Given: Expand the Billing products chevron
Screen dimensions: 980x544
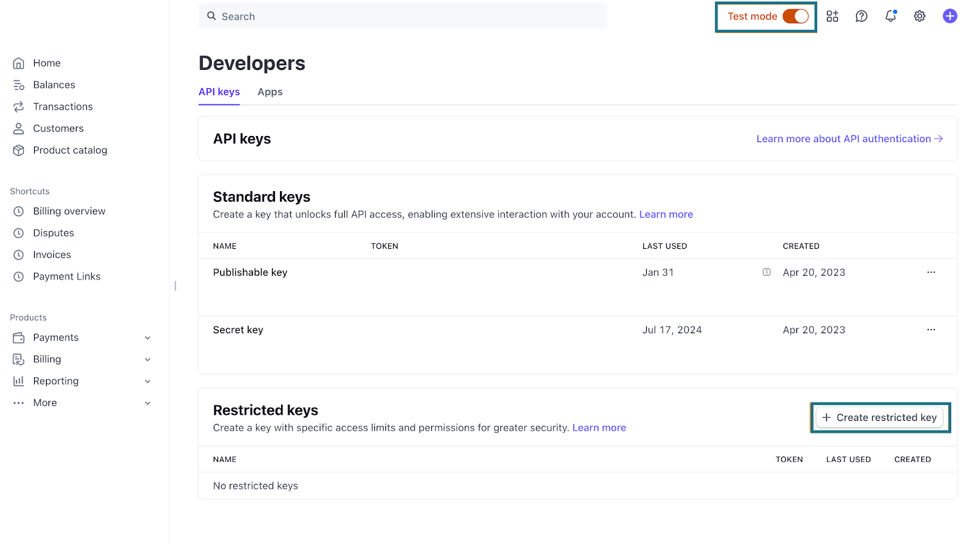Looking at the screenshot, I should 148,360.
